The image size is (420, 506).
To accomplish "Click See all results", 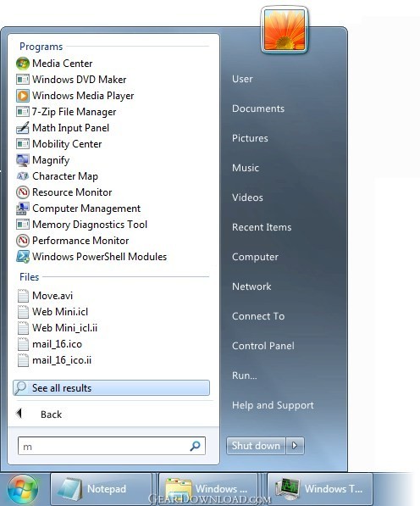I will click(x=111, y=388).
